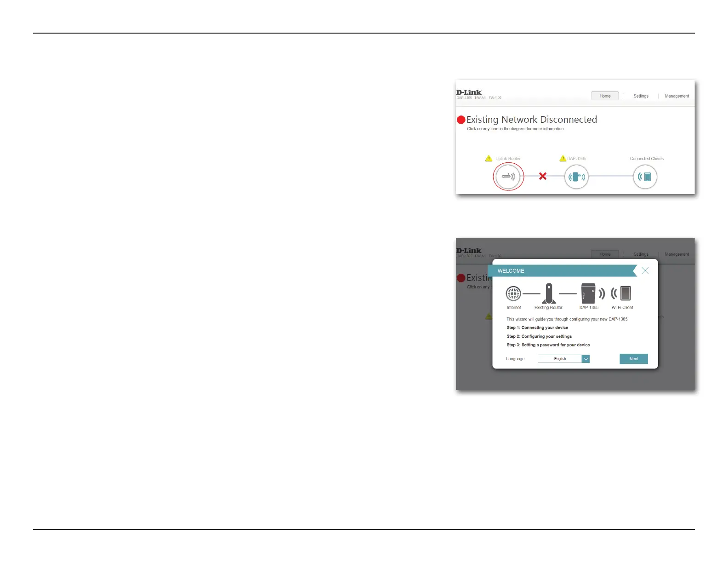
Task: Close the WELCOME wizard dialog
Action: [645, 270]
